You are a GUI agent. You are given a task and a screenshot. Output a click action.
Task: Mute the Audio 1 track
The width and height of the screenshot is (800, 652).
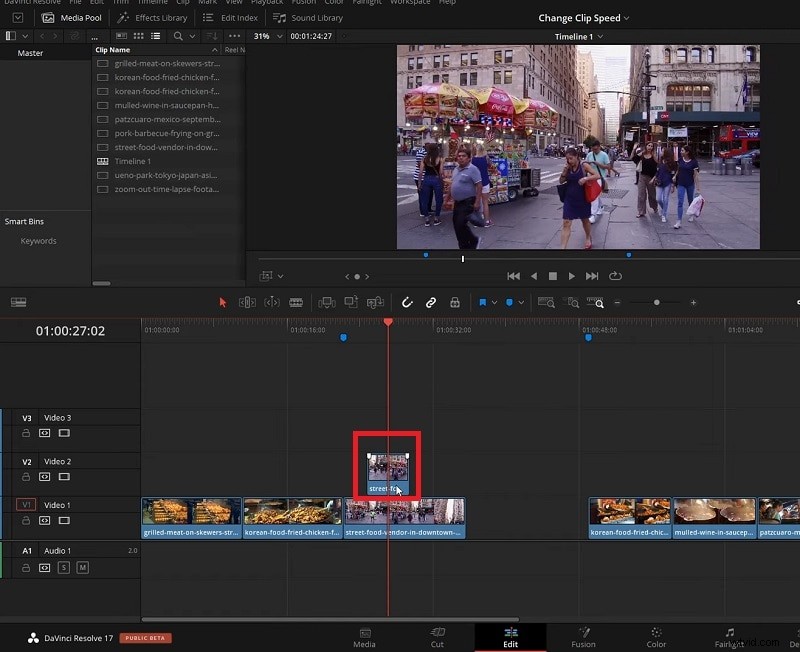click(x=85, y=567)
